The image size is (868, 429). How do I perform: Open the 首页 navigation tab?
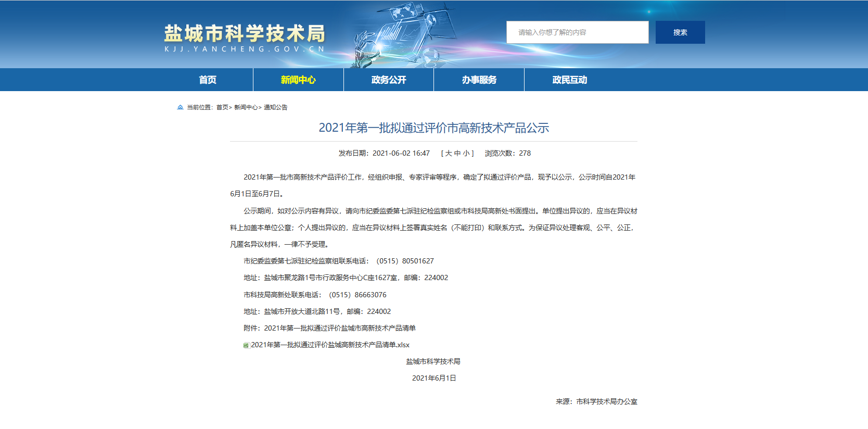point(208,80)
